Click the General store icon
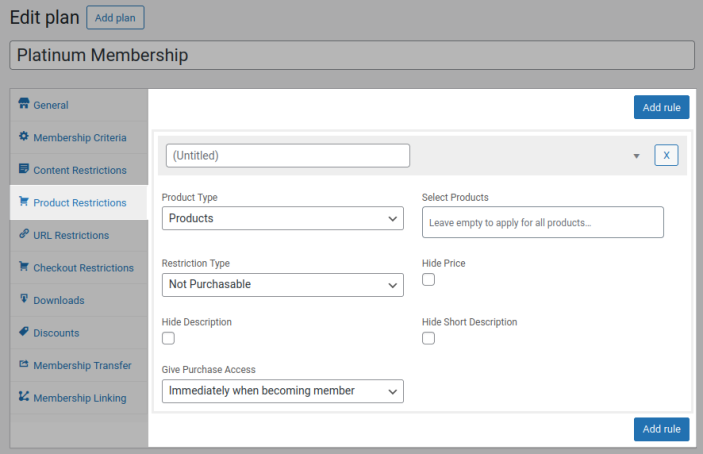This screenshot has width=703, height=454. pyautogui.click(x=24, y=104)
